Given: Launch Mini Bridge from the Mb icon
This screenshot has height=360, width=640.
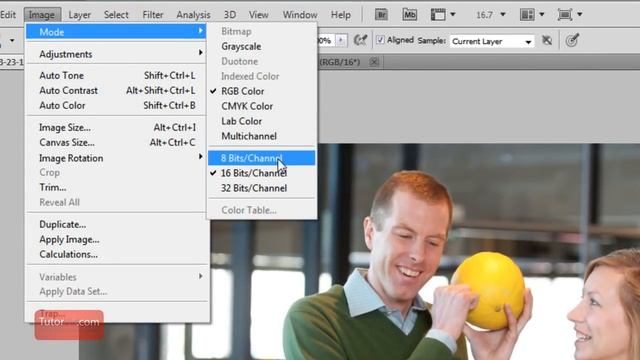Looking at the screenshot, I should [409, 15].
